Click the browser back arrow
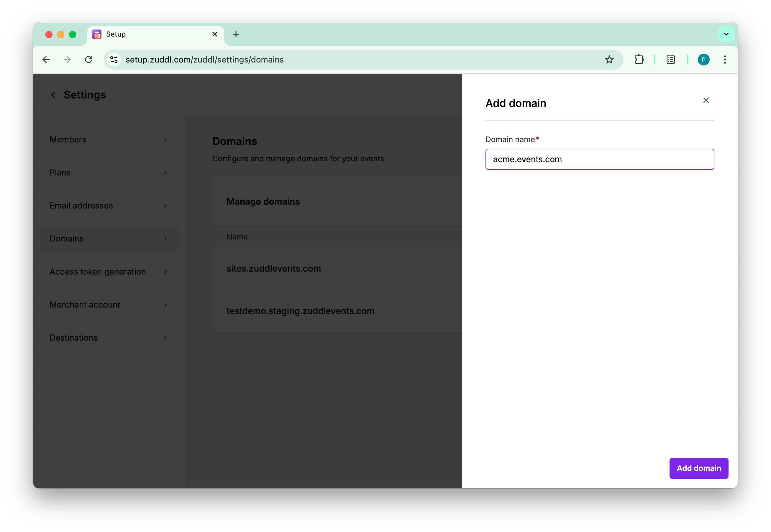Viewport: 771px width, 532px height. (x=46, y=60)
